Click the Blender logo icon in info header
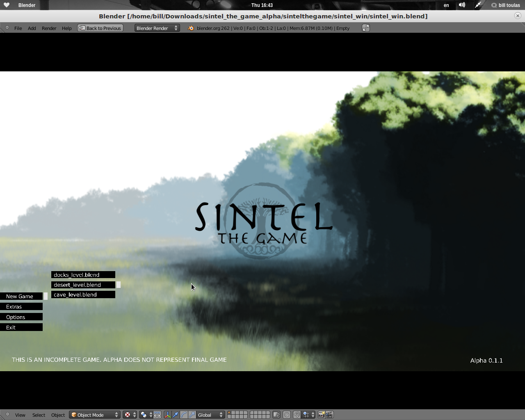This screenshot has height=420, width=525. click(x=191, y=28)
